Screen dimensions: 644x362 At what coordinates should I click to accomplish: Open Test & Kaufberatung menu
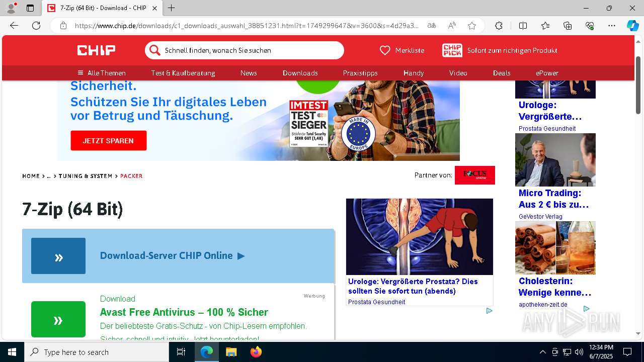[183, 73]
